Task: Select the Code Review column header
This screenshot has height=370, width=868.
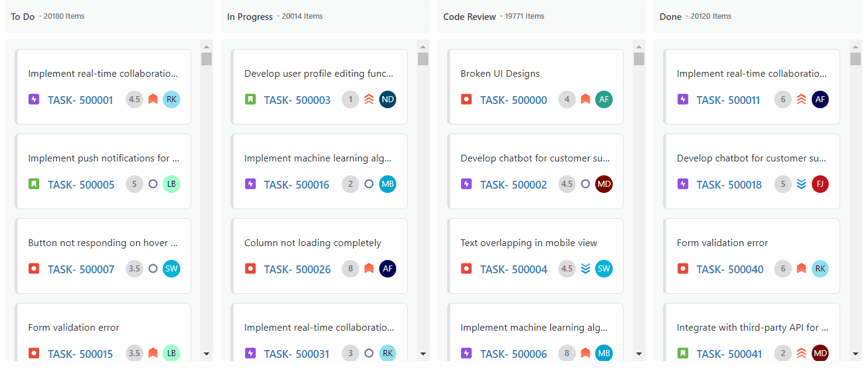Action: [x=469, y=17]
